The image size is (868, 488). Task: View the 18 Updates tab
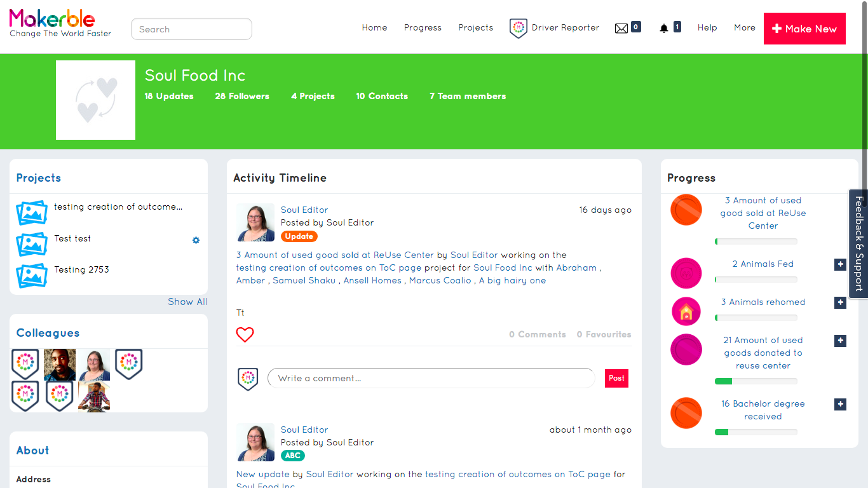[169, 97]
